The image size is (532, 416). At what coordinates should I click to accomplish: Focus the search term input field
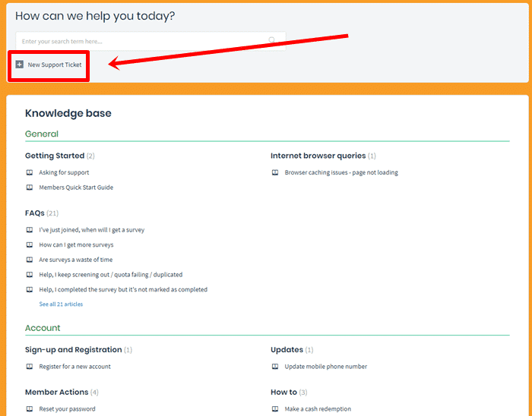point(150,41)
